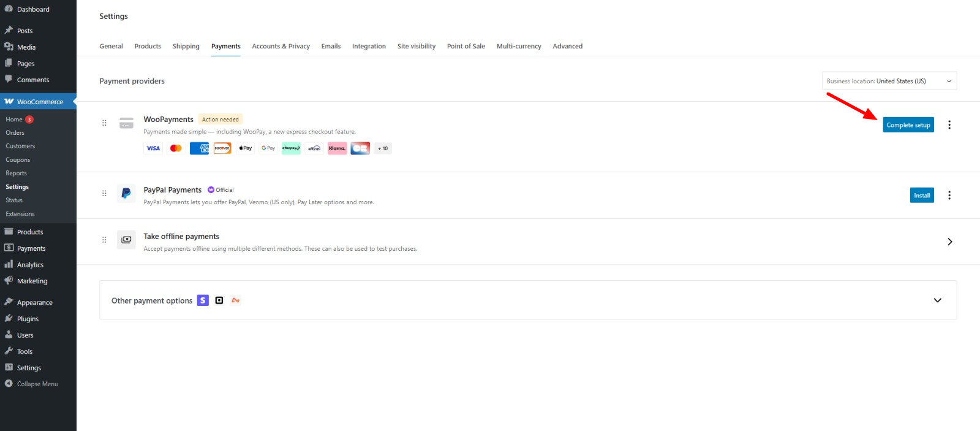
Task: Open the Multi-currency tab
Action: click(x=519, y=46)
